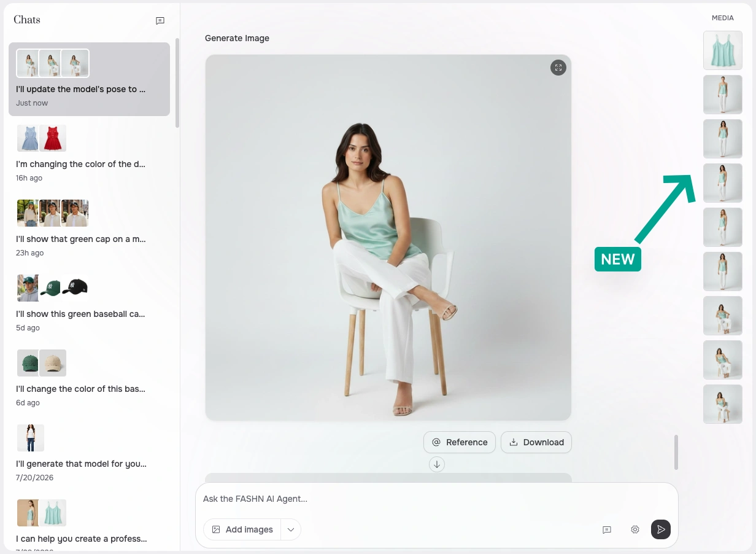Select the last seated model thumbnail in Media

point(723,404)
